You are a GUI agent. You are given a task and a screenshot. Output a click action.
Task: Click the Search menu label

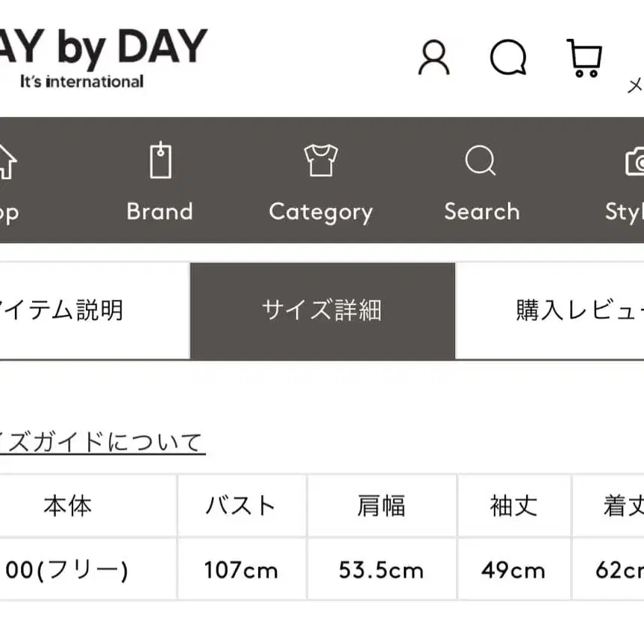coord(482,212)
